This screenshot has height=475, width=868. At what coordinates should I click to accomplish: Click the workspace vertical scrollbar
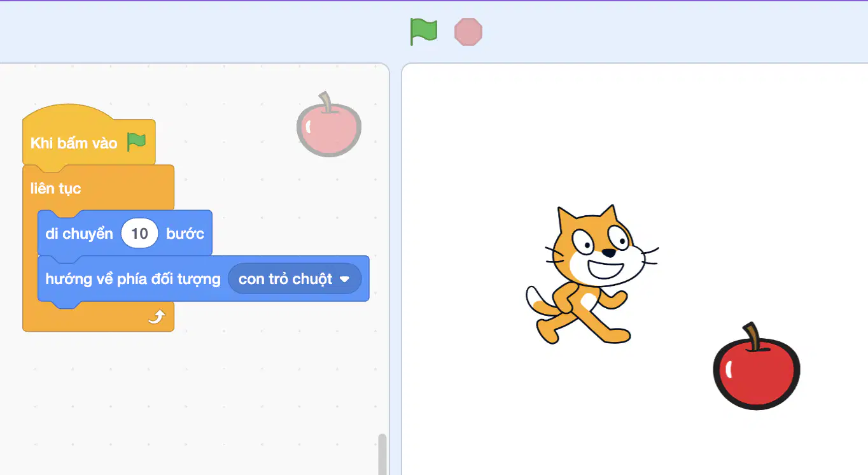(382, 454)
